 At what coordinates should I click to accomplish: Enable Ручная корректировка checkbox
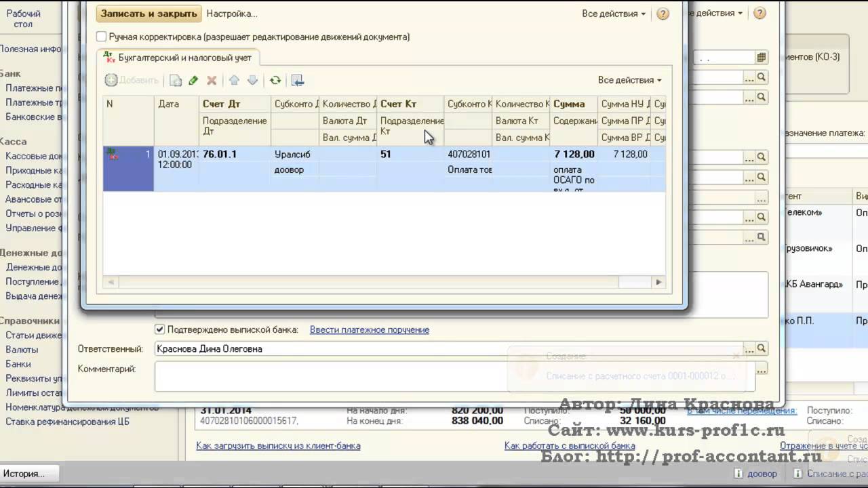[102, 37]
